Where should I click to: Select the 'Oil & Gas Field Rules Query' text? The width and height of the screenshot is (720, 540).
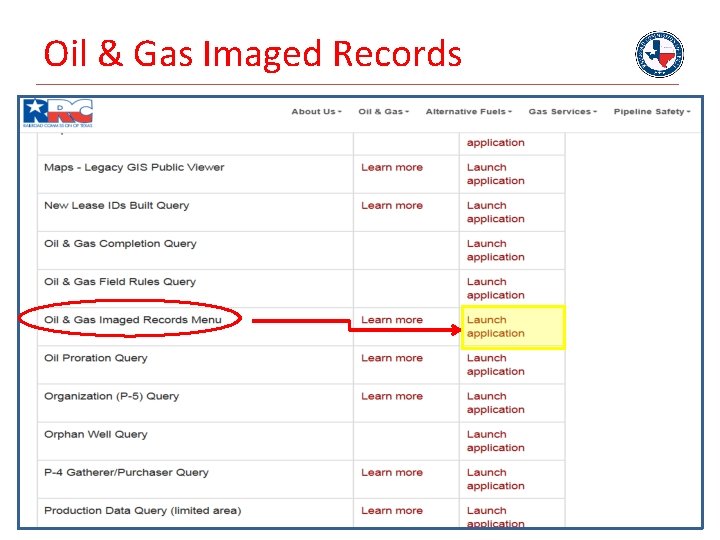click(x=120, y=282)
